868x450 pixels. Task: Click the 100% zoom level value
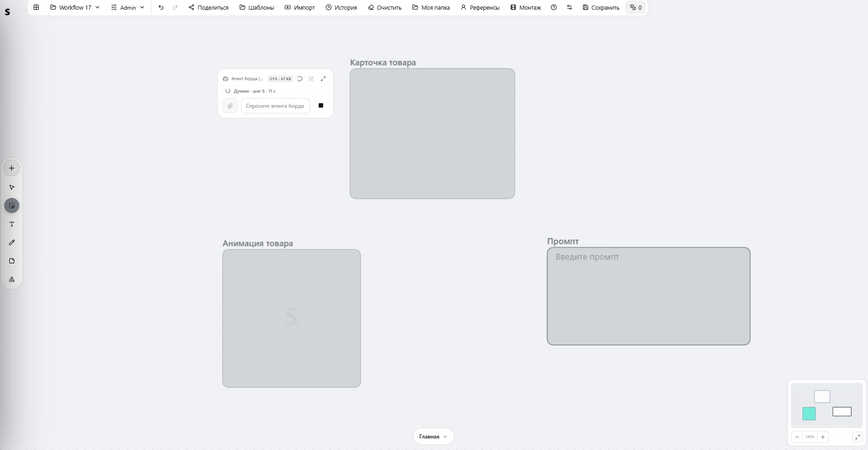(810, 437)
